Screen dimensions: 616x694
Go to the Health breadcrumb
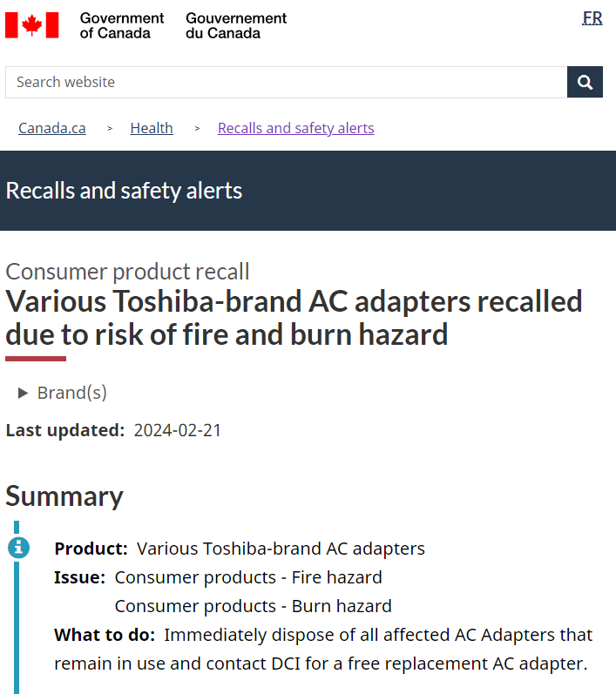pyautogui.click(x=152, y=128)
